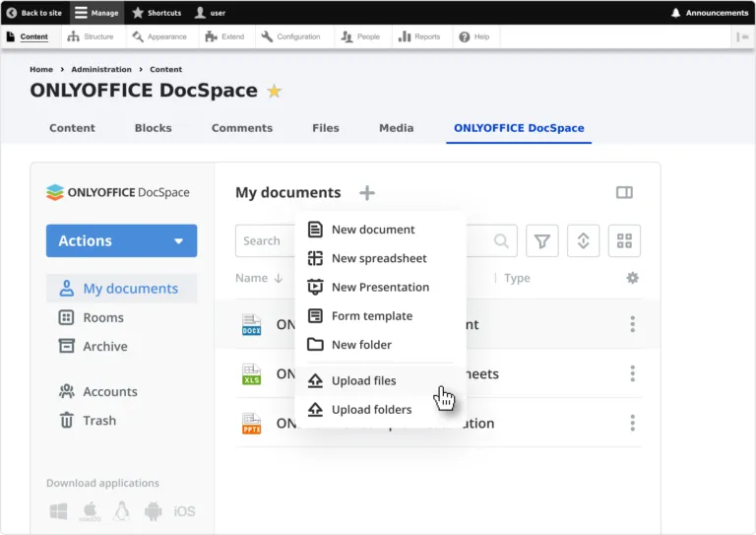Image resolution: width=756 pixels, height=535 pixels.
Task: Click the yellow favorite star by page title
Action: tap(275, 91)
